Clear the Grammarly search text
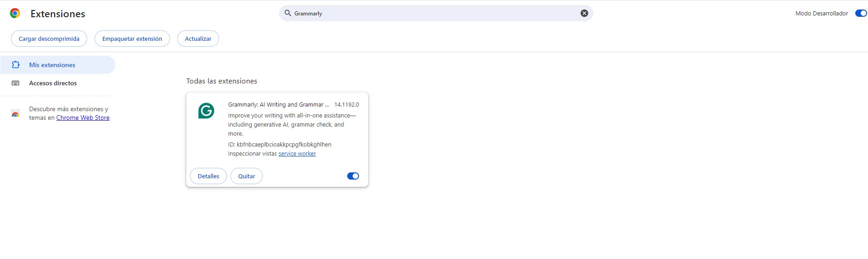The height and width of the screenshot is (259, 868). [584, 13]
